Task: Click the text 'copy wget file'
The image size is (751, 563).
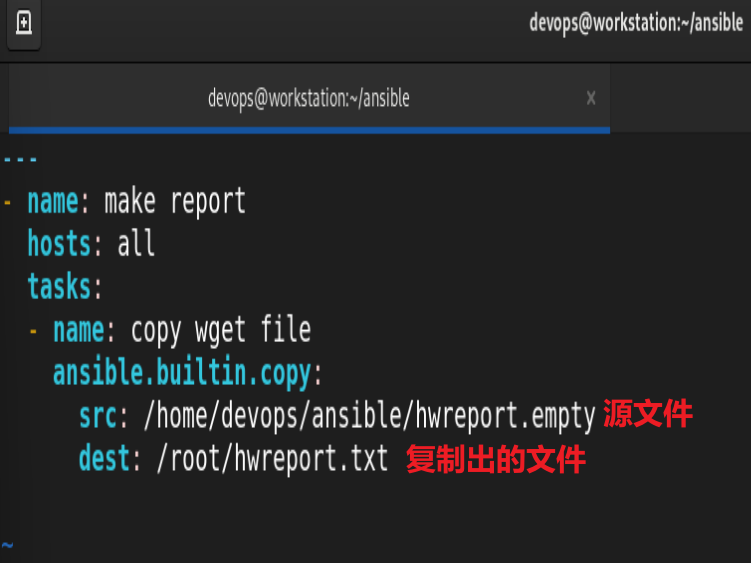Action: (221, 331)
